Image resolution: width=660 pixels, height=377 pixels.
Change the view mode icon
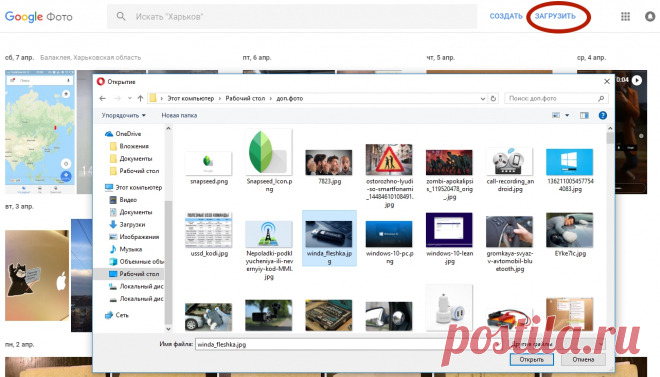556,115
